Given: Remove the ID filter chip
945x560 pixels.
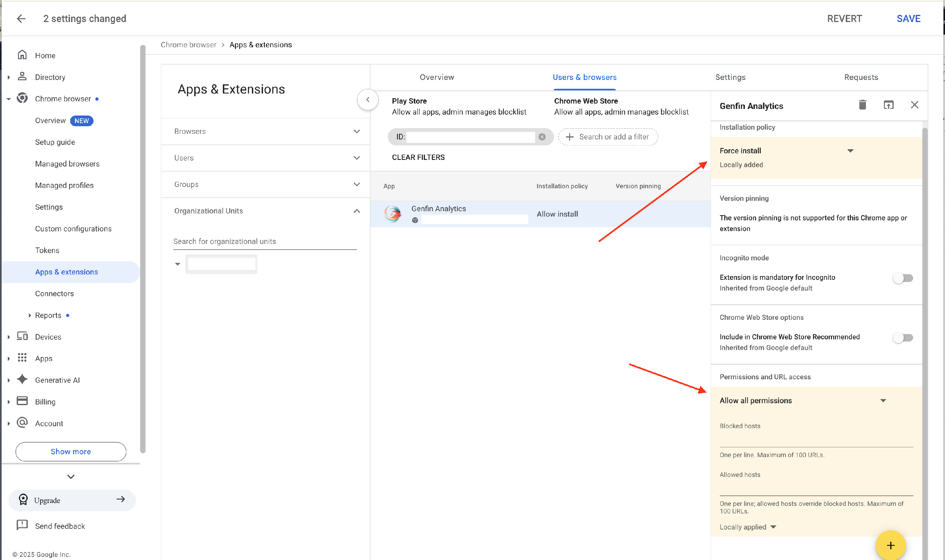Looking at the screenshot, I should click(542, 137).
